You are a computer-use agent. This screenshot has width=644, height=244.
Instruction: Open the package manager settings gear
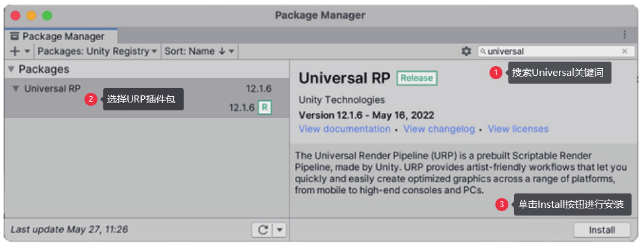(x=466, y=51)
